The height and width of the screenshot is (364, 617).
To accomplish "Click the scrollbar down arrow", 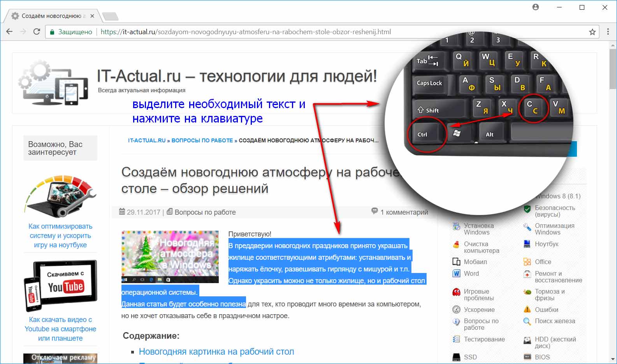I will coord(613,359).
